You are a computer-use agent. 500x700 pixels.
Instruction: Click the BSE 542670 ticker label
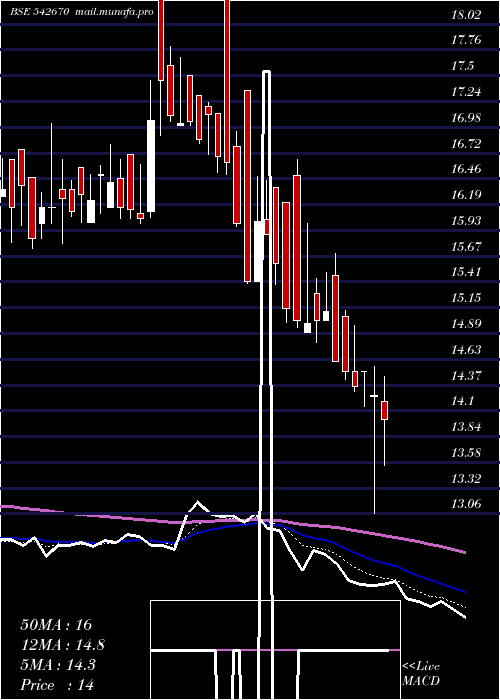pyautogui.click(x=39, y=12)
